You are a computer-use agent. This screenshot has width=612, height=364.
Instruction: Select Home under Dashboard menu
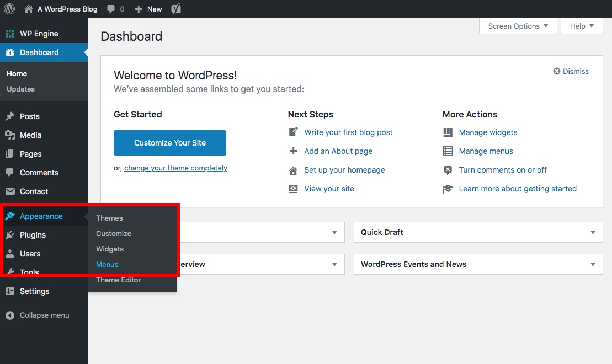17,73
